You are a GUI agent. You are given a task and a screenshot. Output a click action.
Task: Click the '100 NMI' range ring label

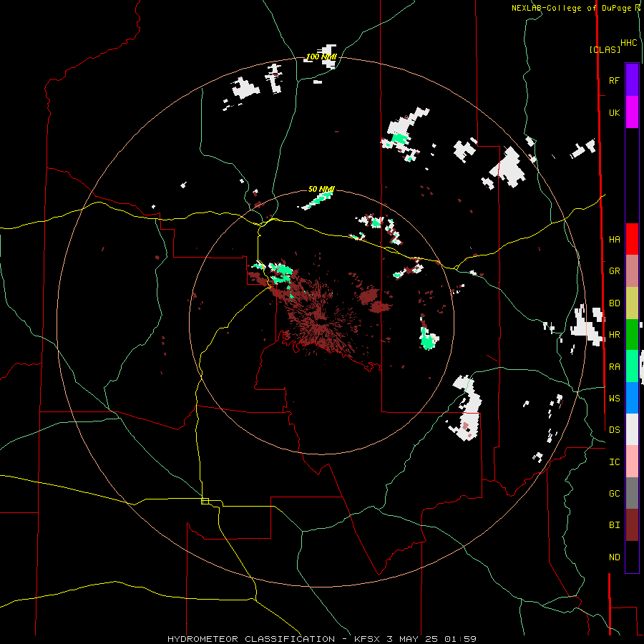(321, 57)
